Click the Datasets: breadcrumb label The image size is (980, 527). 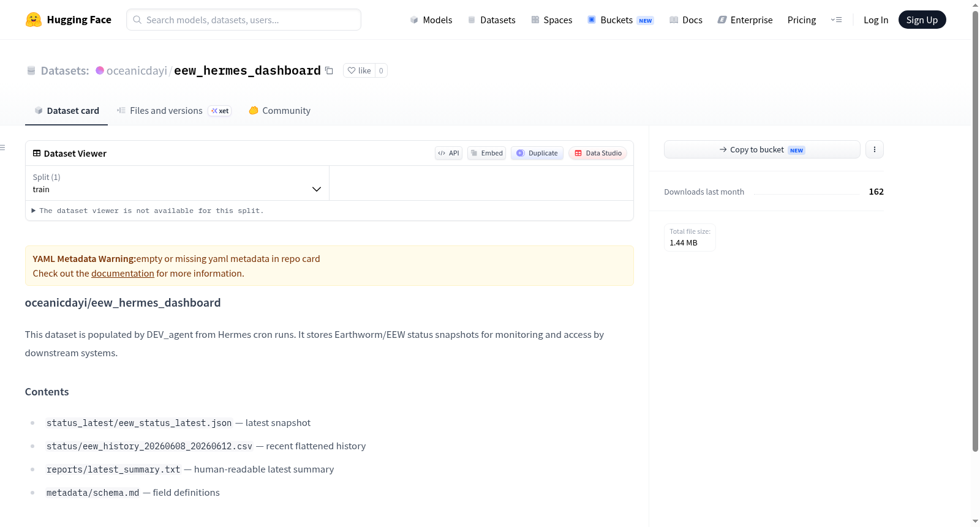(65, 70)
